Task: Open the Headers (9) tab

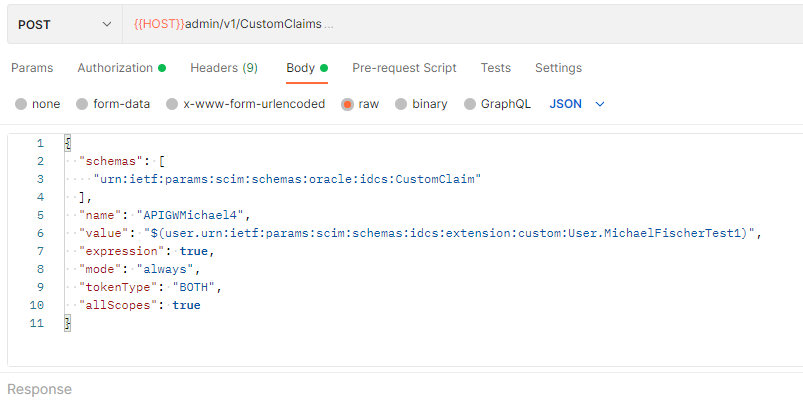Action: 224,68
